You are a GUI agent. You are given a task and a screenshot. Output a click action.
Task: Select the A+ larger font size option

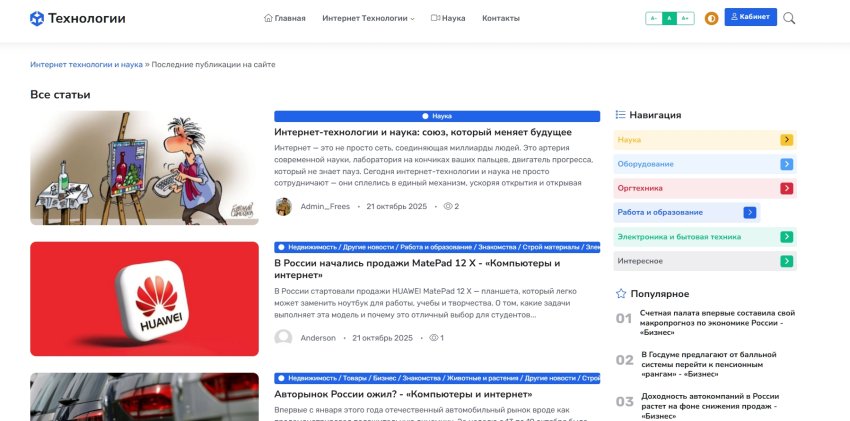pyautogui.click(x=686, y=18)
